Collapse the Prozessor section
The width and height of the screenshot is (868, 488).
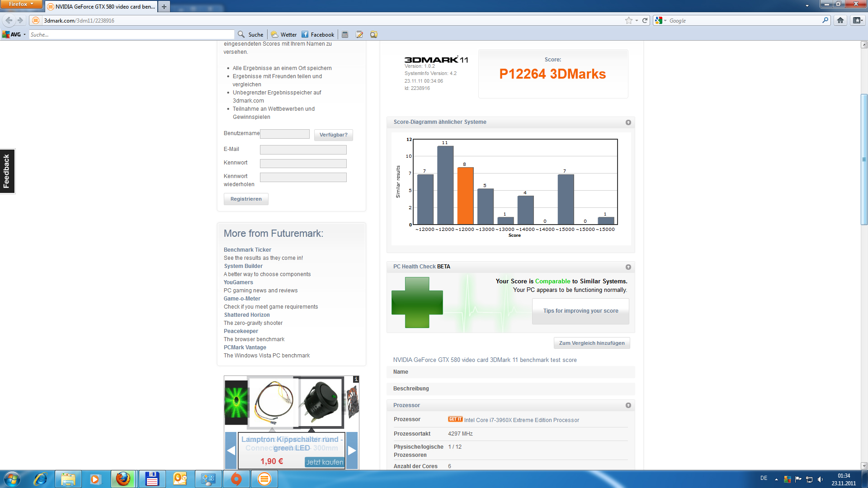point(628,405)
